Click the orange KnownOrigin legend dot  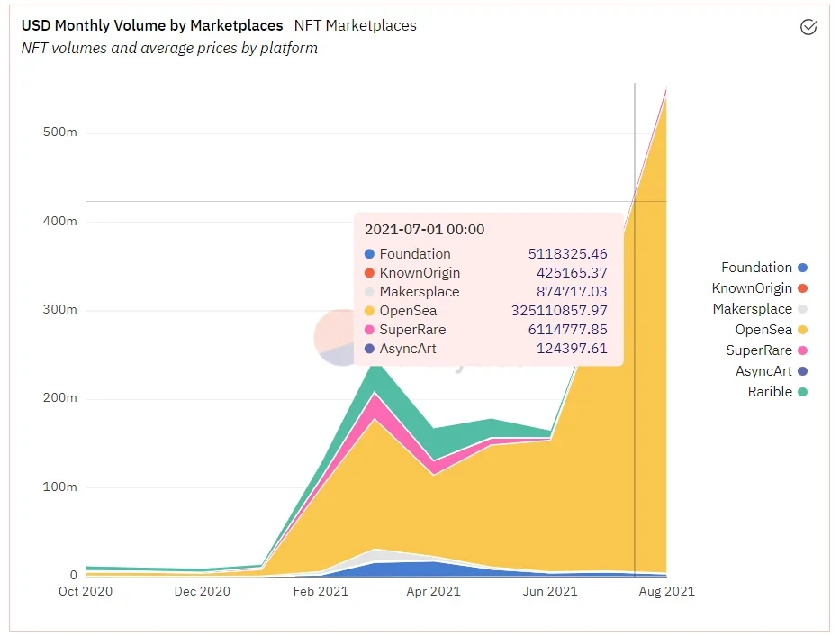(x=802, y=288)
